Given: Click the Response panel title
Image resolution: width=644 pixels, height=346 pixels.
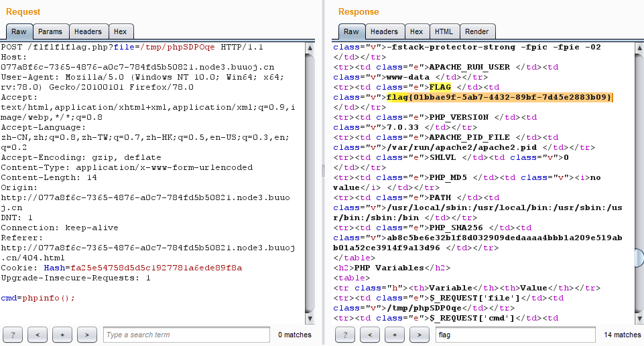Looking at the screenshot, I should 359,12.
